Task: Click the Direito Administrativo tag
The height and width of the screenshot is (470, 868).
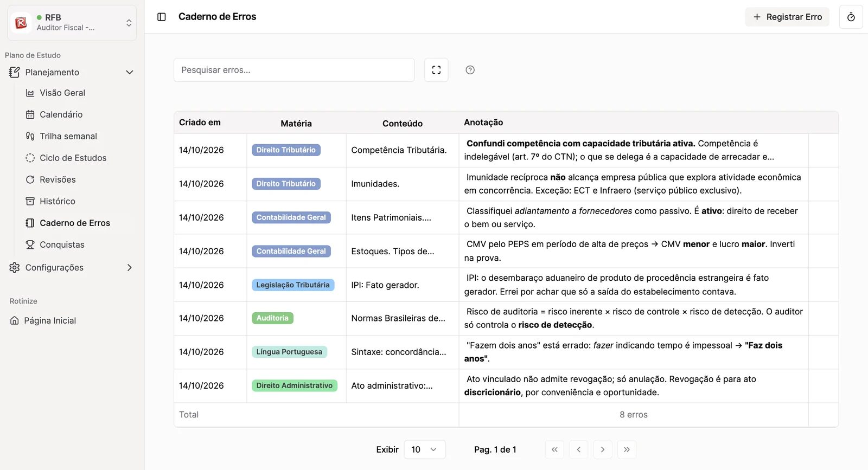Action: click(295, 385)
